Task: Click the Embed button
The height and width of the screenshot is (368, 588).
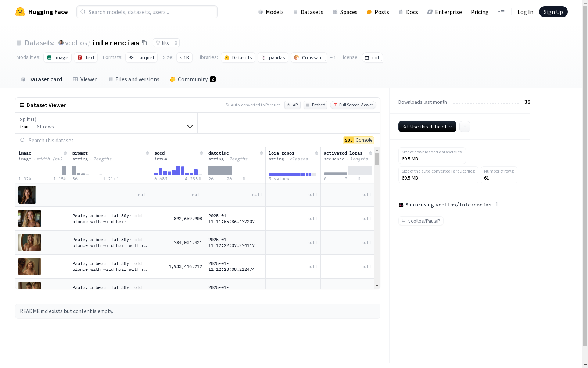Action: click(x=315, y=105)
